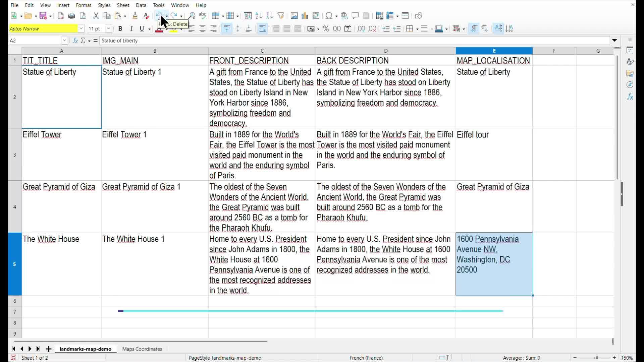Open the Navigator compass icon in sidebar

(x=630, y=85)
